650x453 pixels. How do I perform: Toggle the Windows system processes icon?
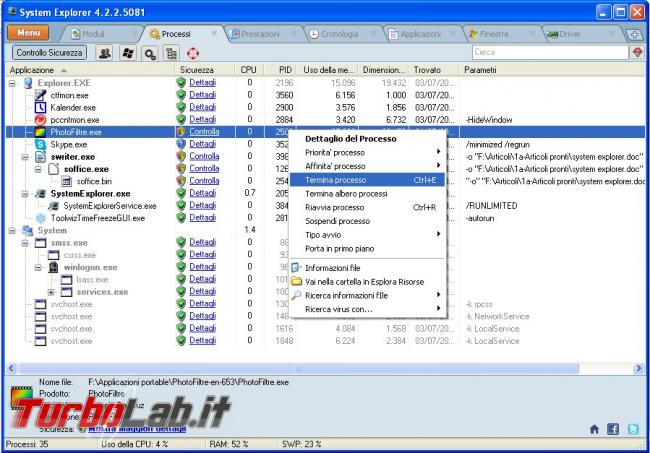[x=128, y=53]
